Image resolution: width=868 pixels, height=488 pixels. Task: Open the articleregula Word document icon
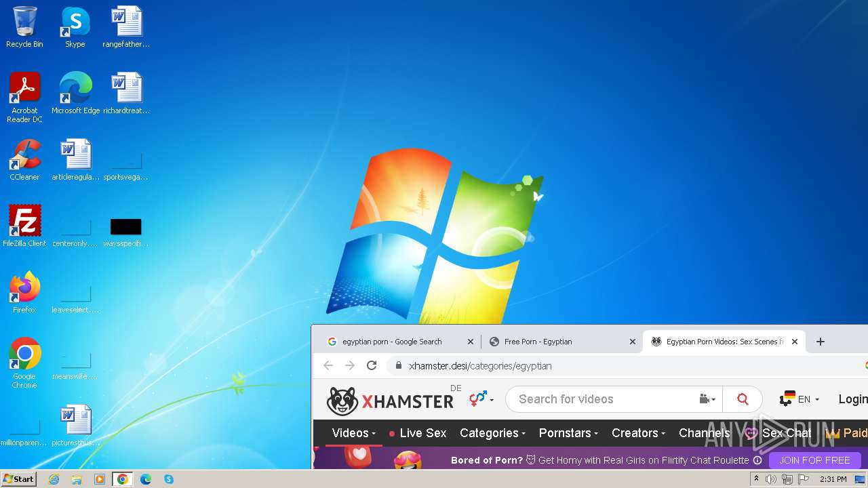tap(75, 160)
